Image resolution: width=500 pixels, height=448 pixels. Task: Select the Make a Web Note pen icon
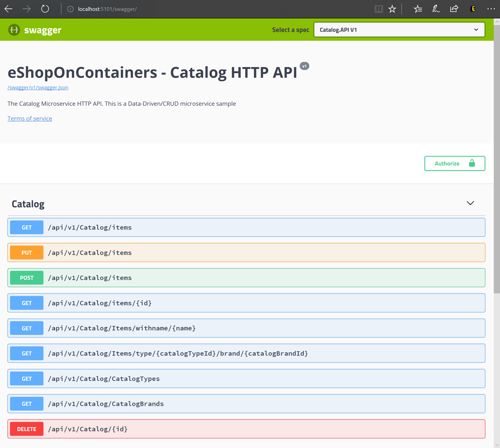click(x=436, y=9)
